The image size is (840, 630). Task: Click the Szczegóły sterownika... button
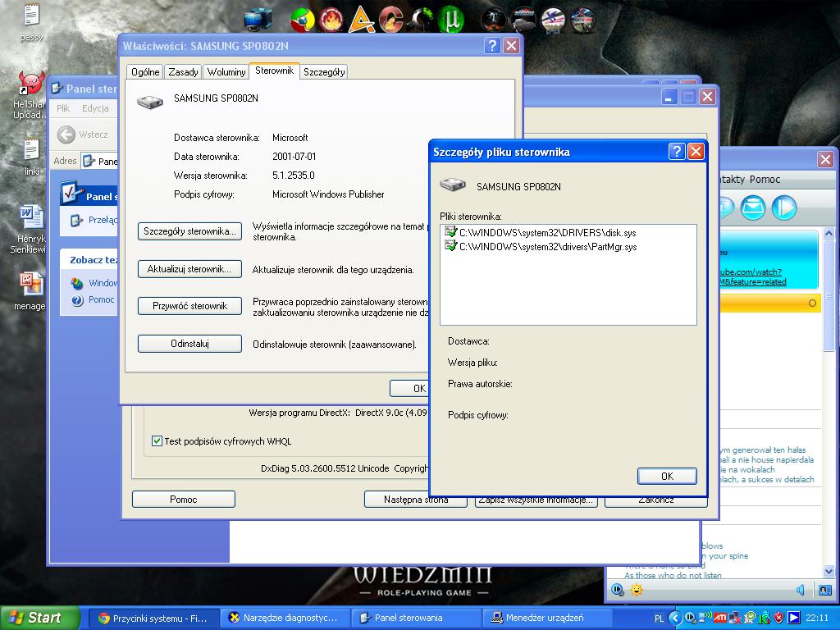(189, 231)
